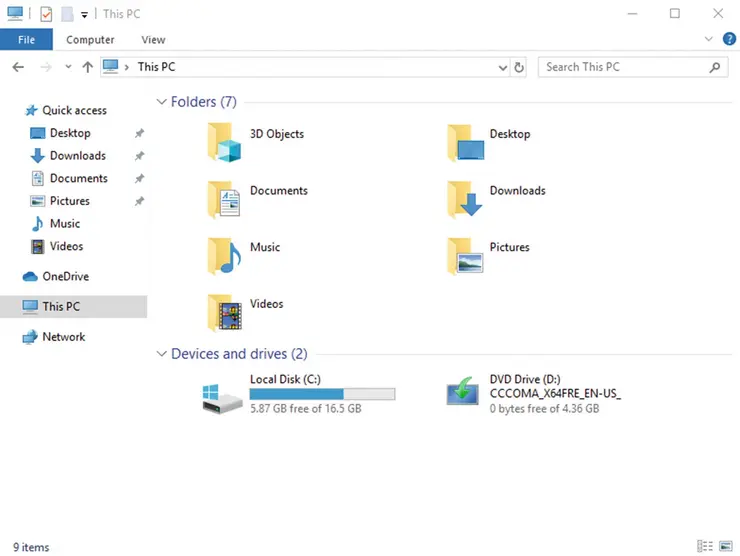
Task: Open the address bar history dropdown
Action: tap(503, 67)
